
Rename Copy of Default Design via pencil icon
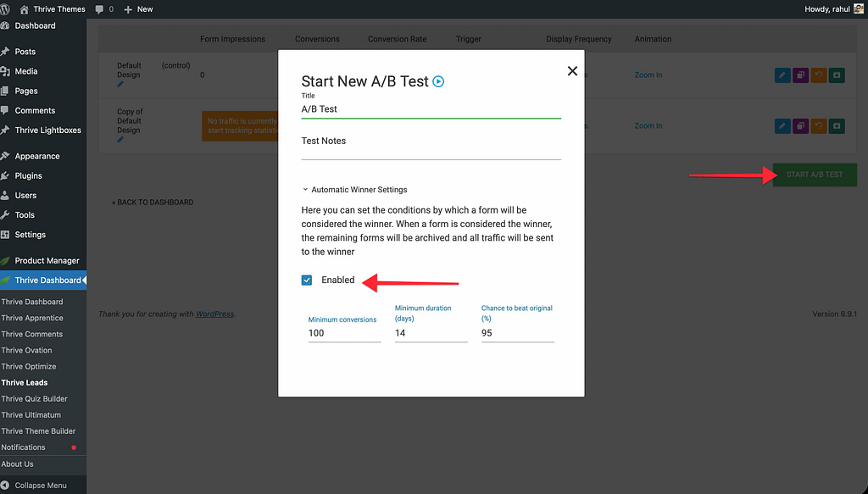point(120,140)
